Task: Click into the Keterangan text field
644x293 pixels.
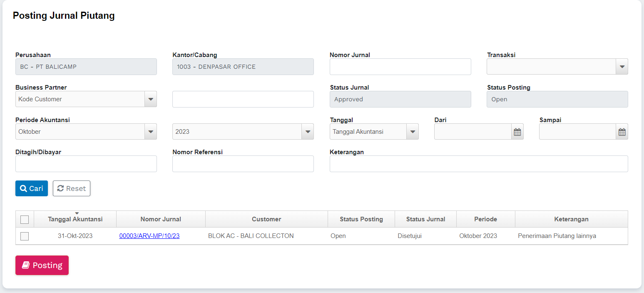Action: click(x=478, y=164)
